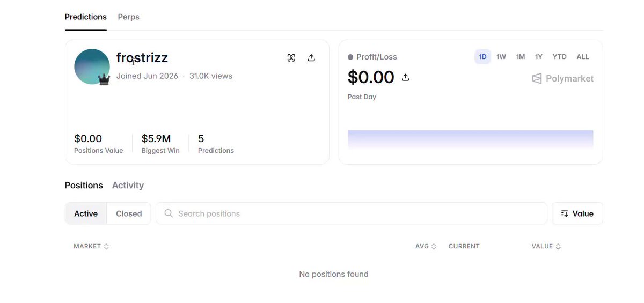644x303 pixels.
Task: Click the Profit/Loss label
Action: 377,57
